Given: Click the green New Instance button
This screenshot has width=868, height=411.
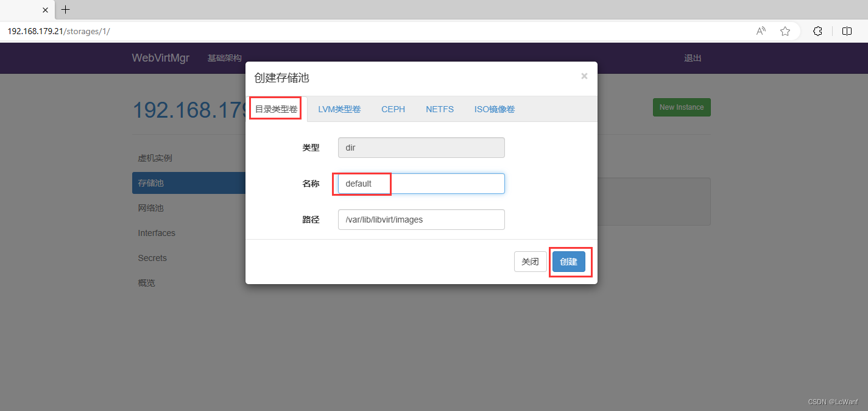Looking at the screenshot, I should (x=682, y=107).
